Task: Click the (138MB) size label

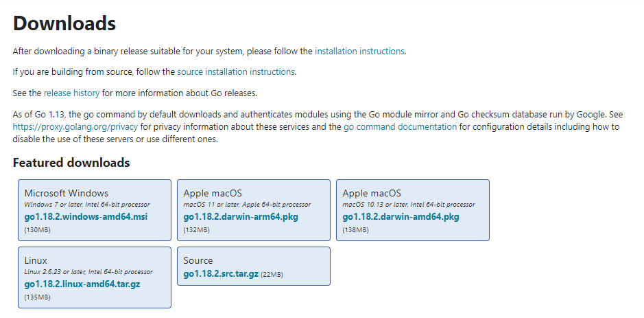Action: pos(356,230)
